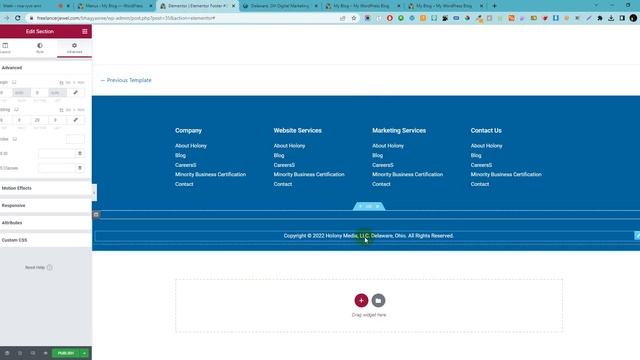Image resolution: width=640 pixels, height=360 pixels.
Task: Click the address bar URL
Action: [x=126, y=18]
